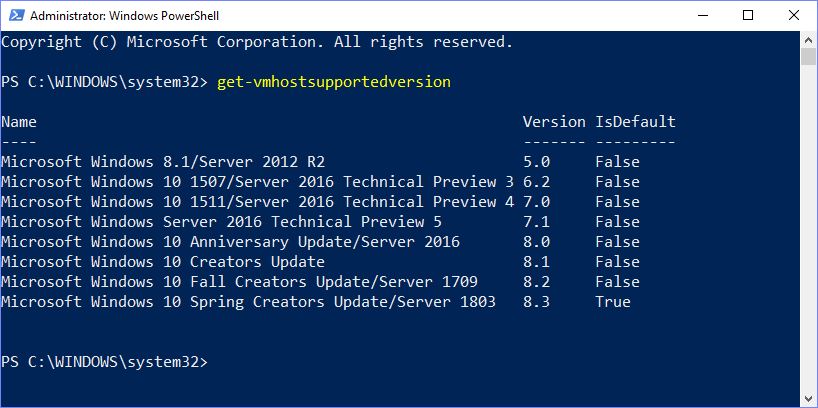Click version value 8.1
This screenshot has height=408, width=818.
pyautogui.click(x=536, y=261)
